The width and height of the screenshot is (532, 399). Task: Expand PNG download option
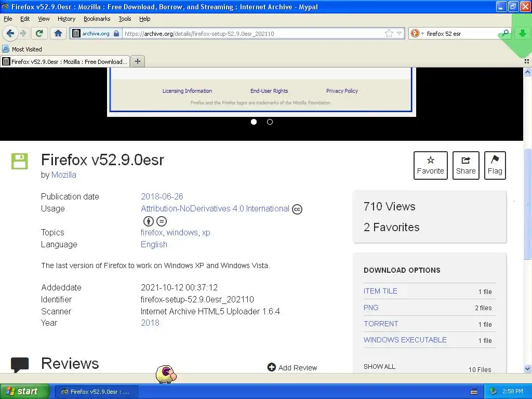371,308
